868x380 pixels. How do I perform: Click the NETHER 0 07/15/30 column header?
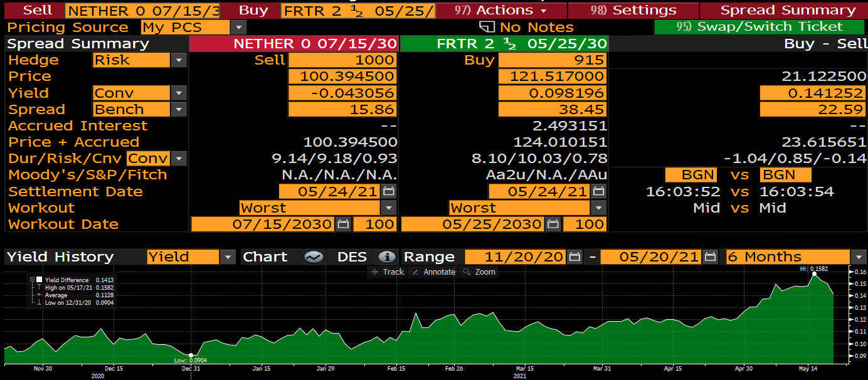(x=294, y=44)
